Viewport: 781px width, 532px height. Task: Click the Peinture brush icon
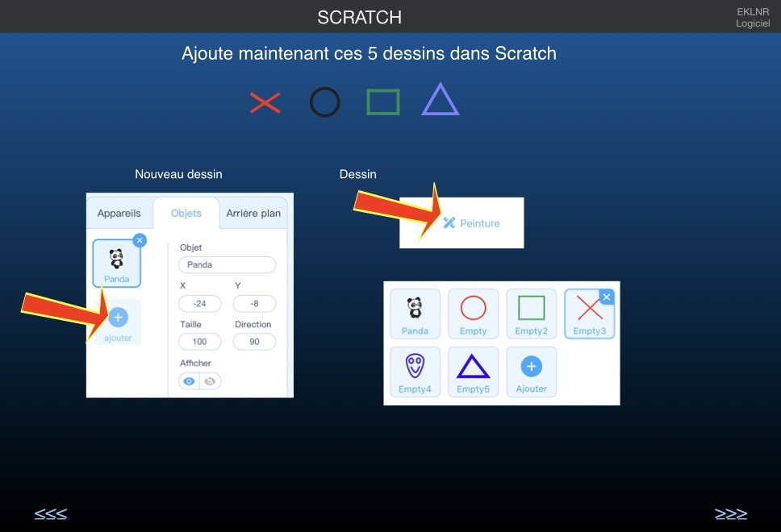point(449,222)
